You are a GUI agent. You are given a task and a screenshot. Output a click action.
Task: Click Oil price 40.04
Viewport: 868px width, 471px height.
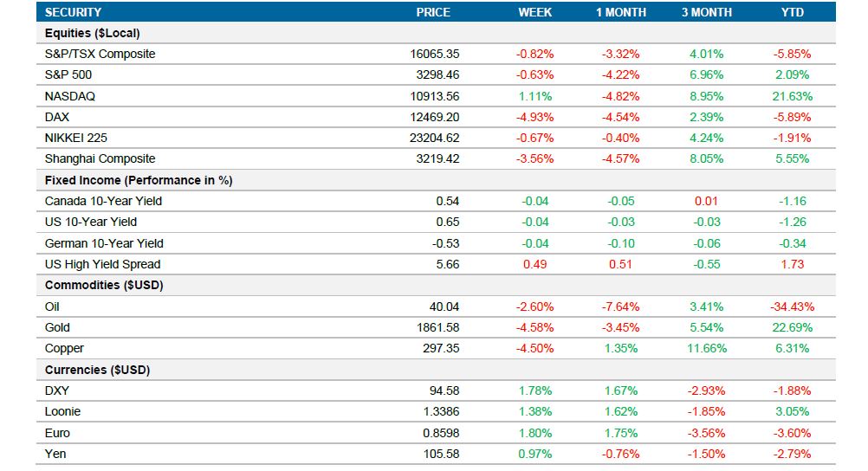444,306
